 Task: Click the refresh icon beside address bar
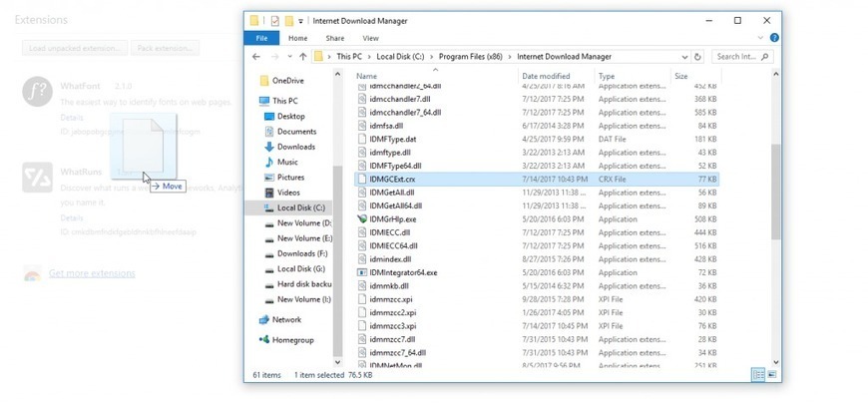(696, 57)
